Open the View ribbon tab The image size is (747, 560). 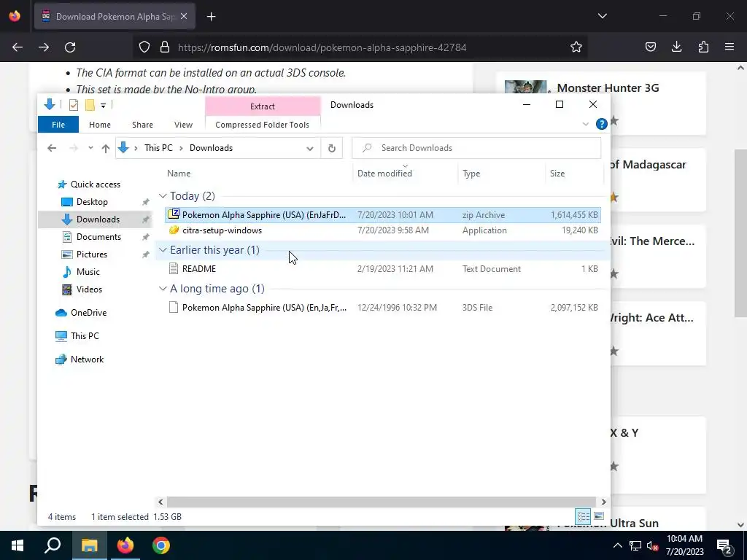[x=183, y=124]
